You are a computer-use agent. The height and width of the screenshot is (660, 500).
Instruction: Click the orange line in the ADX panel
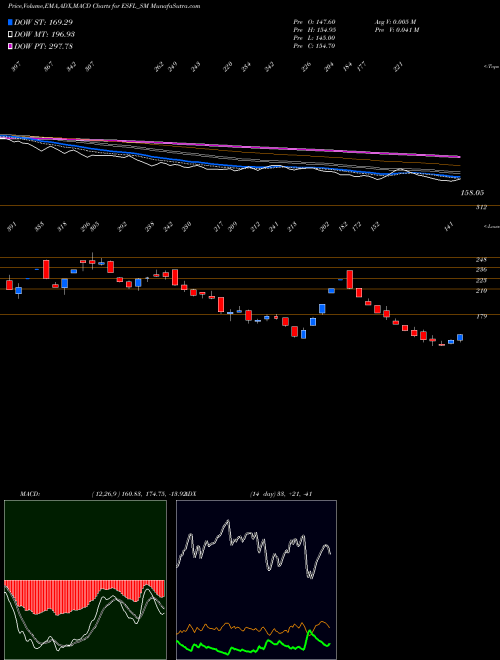253,628
